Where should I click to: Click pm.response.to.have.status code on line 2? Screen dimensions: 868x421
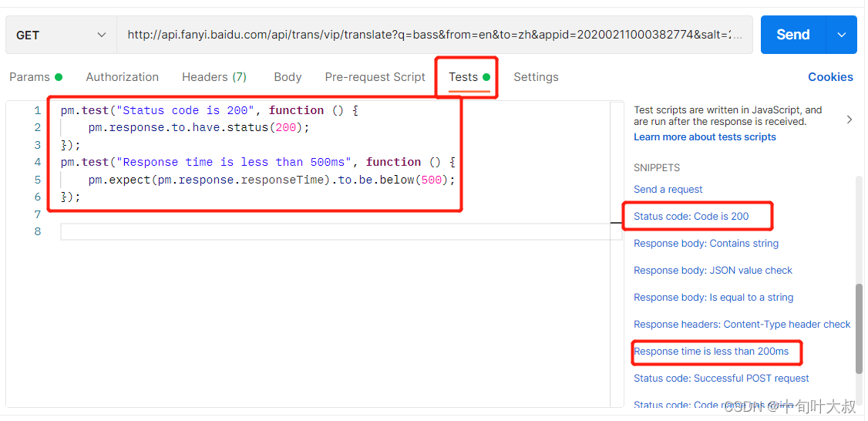pos(199,127)
